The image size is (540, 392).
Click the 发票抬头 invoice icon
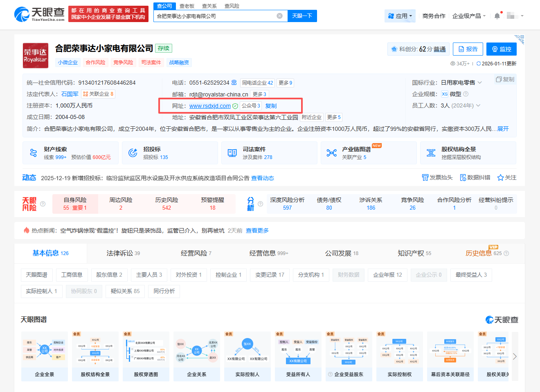coord(425,177)
